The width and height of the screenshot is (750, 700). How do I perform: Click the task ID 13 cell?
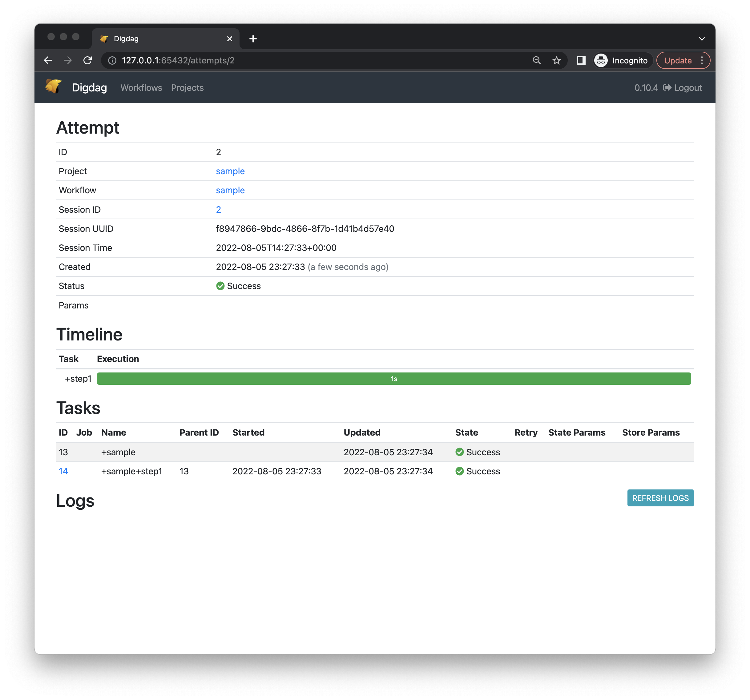pos(63,452)
